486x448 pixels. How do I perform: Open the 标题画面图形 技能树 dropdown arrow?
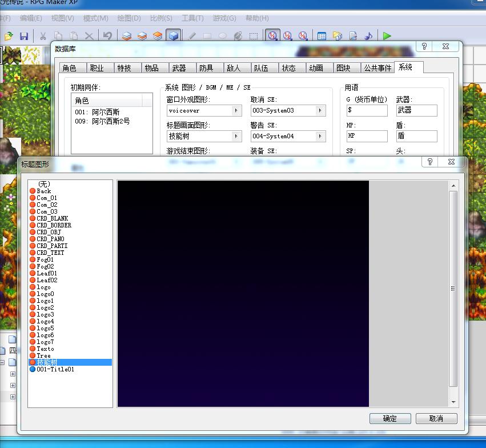click(236, 136)
